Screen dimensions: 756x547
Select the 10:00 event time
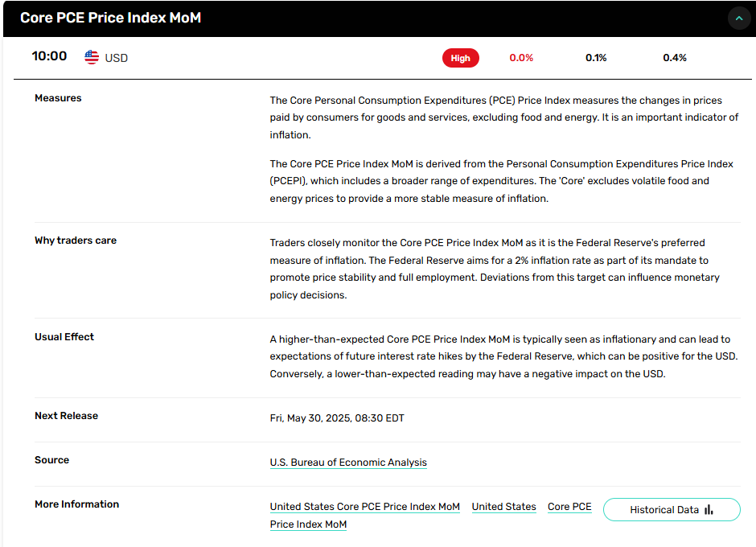[x=49, y=56]
